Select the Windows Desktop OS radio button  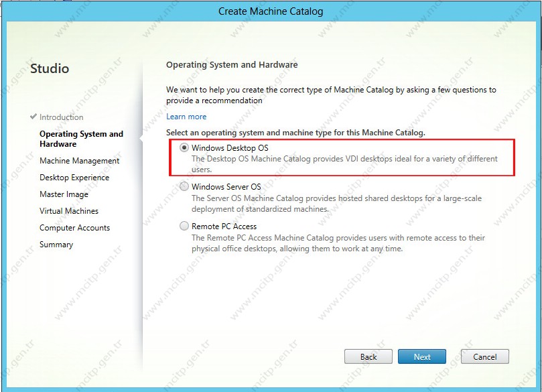(184, 147)
